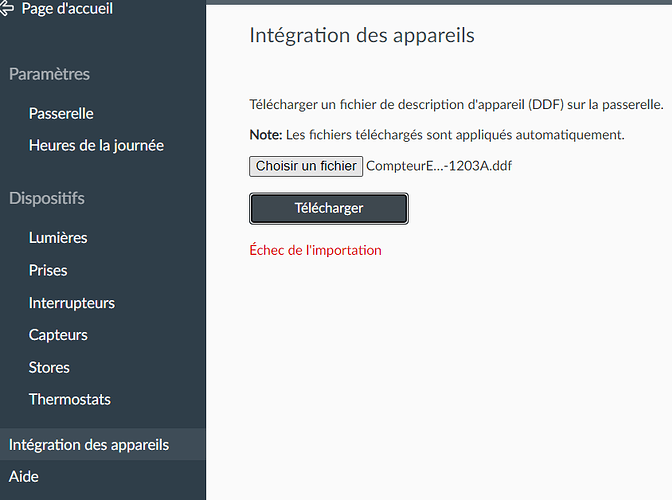The image size is (672, 500).
Task: Click the Paramètres section header
Action: tap(49, 74)
